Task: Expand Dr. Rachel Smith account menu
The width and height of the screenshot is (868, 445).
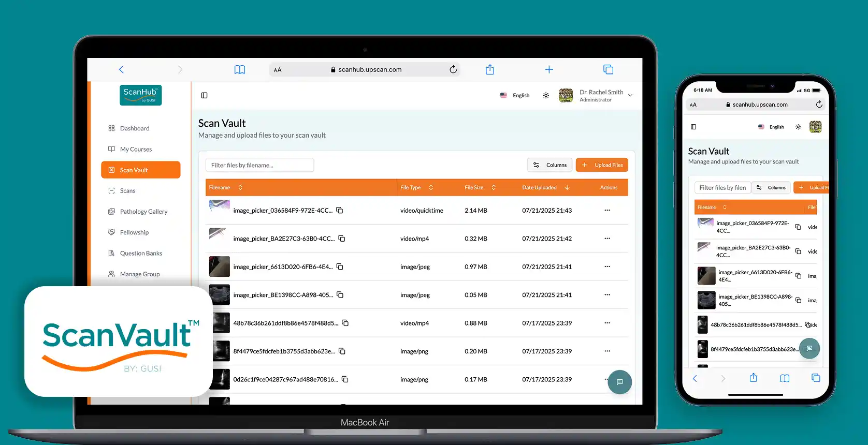Action: pos(630,95)
